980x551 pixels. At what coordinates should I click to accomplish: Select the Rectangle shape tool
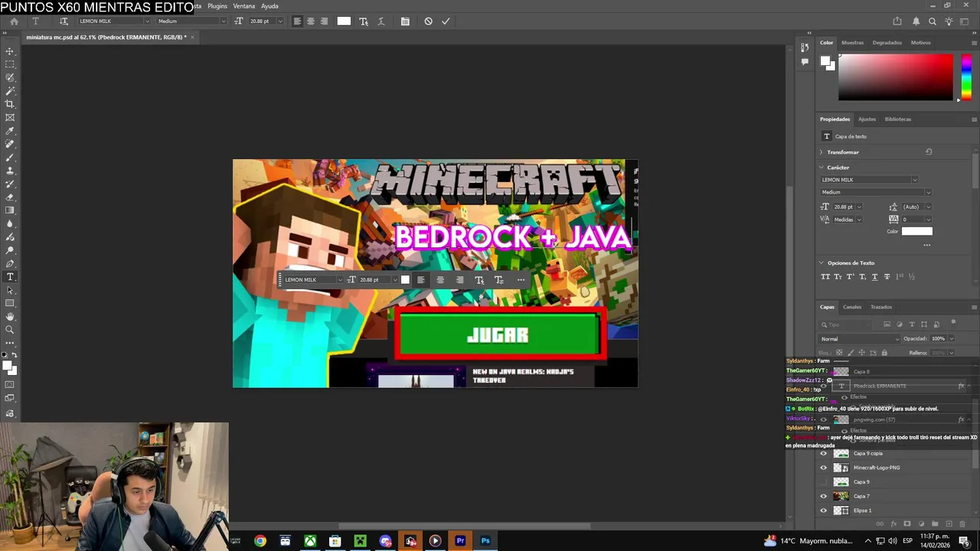tap(10, 303)
